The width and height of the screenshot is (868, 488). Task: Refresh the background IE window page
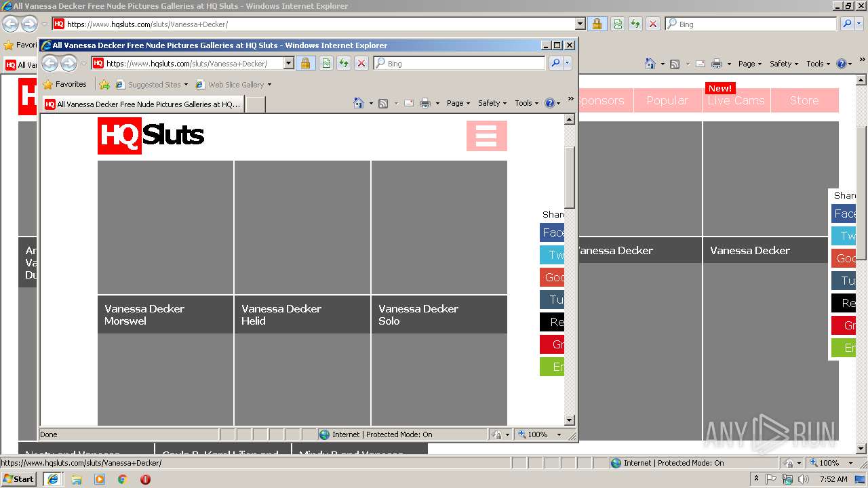pyautogui.click(x=635, y=24)
